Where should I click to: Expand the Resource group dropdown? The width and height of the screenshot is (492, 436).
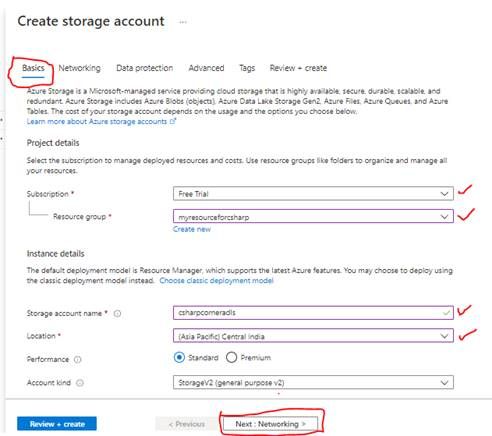click(313, 216)
